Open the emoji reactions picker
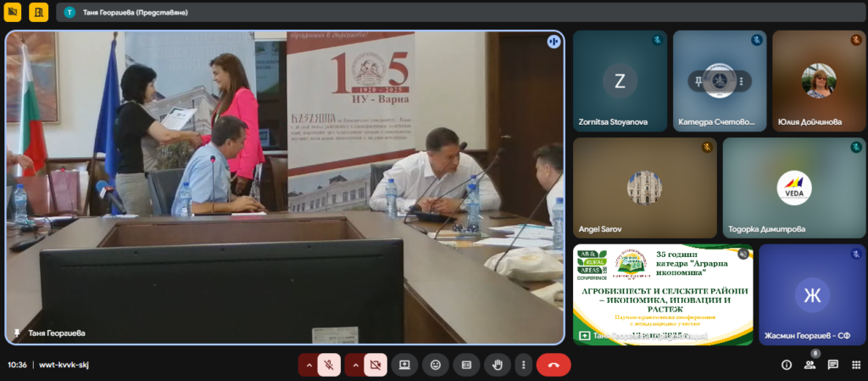The height and width of the screenshot is (381, 868). 436,365
